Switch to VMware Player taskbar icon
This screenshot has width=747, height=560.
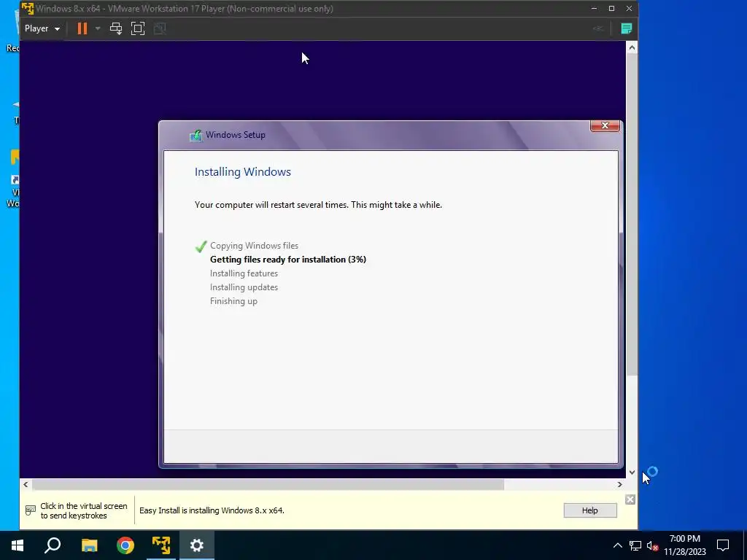tap(161, 545)
